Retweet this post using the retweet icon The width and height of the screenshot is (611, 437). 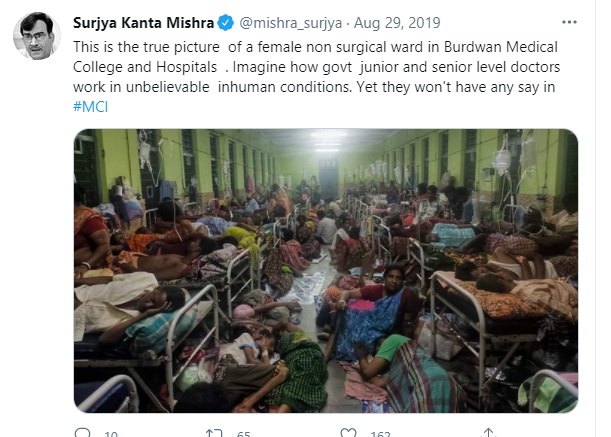coord(212,433)
